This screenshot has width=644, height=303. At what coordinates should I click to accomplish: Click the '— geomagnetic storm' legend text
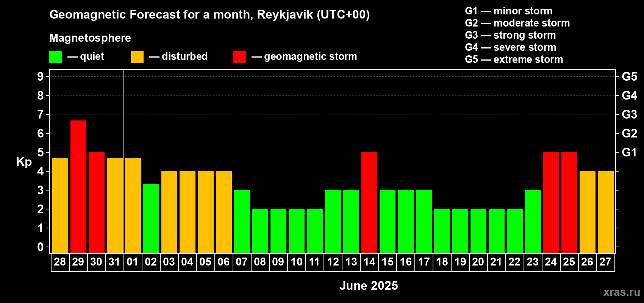click(304, 57)
